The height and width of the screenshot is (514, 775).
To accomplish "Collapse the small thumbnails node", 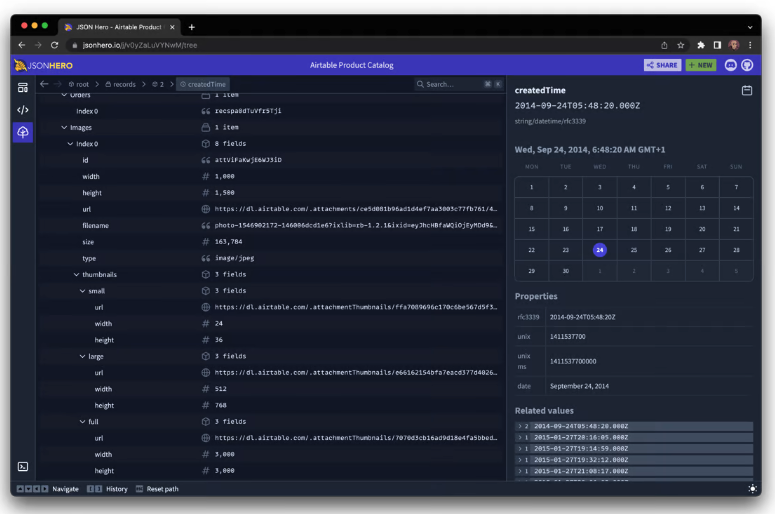I will coord(83,291).
